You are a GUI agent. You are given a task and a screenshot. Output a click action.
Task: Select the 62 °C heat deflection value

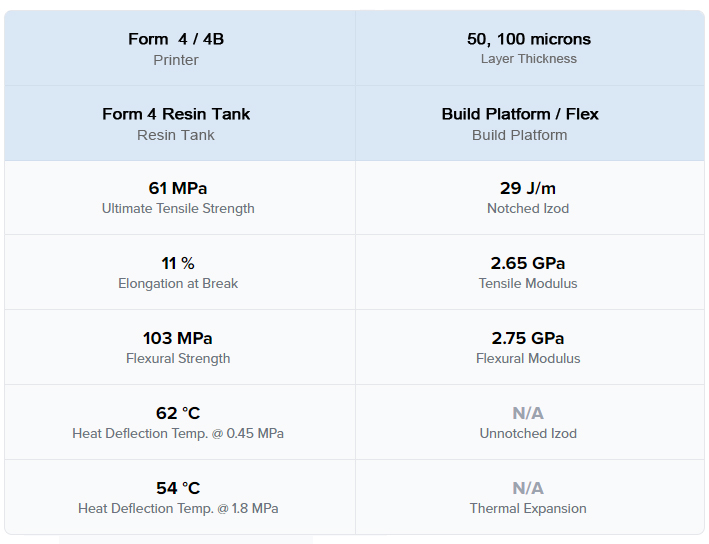[x=178, y=413]
